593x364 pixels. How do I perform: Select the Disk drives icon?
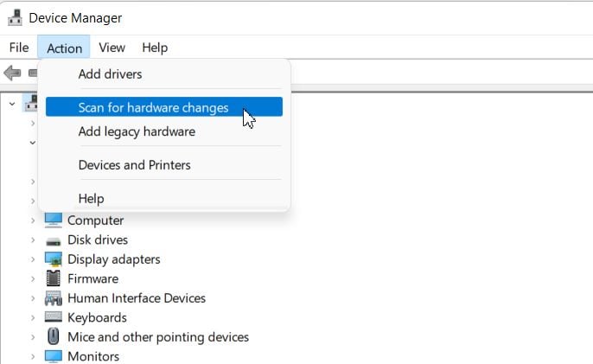[54, 241]
